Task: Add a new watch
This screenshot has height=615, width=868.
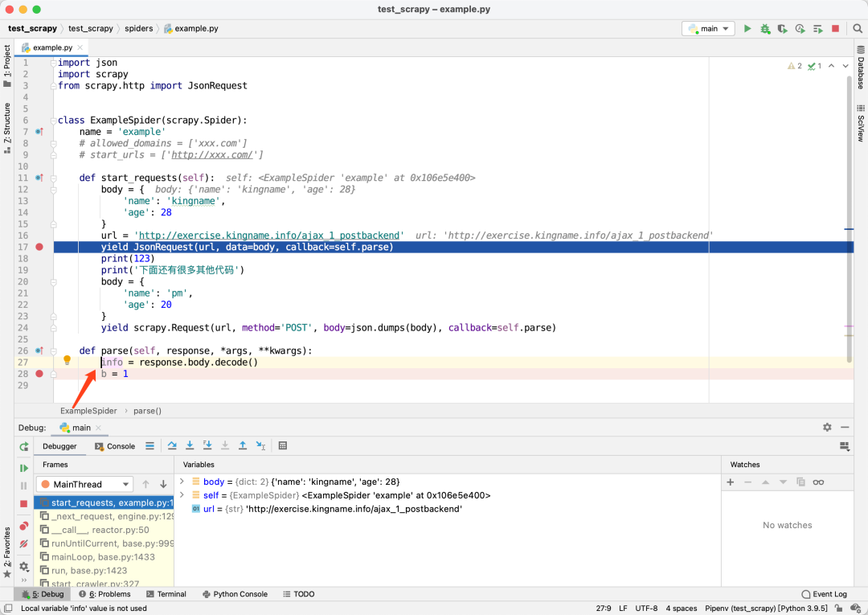Action: coord(730,482)
